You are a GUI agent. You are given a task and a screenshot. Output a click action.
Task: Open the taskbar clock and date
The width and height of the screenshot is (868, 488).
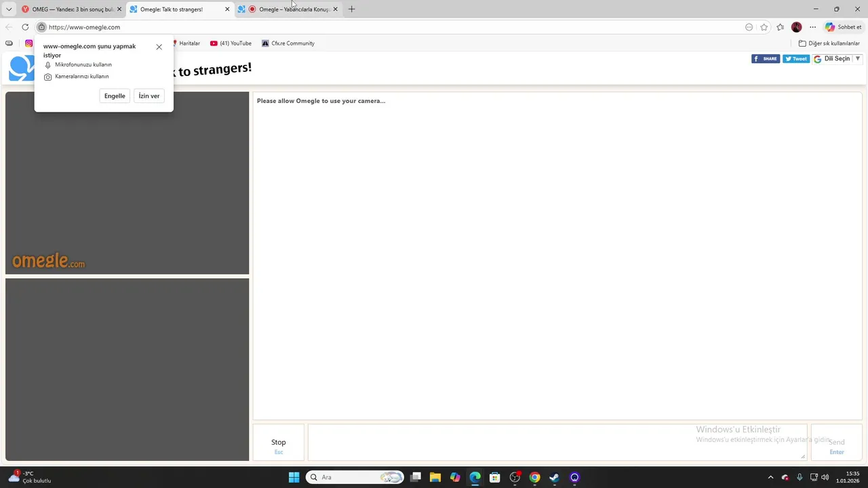pyautogui.click(x=848, y=477)
